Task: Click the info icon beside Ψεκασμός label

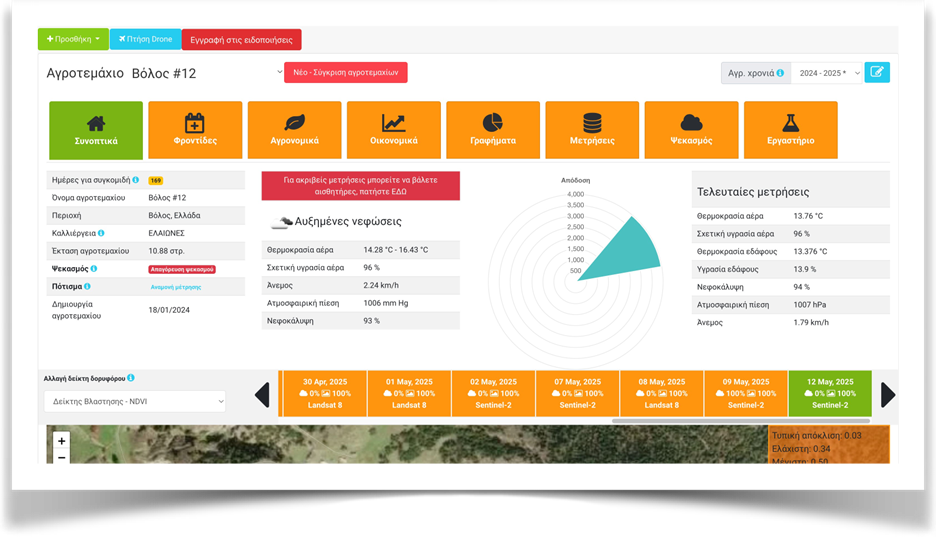Action: click(94, 269)
